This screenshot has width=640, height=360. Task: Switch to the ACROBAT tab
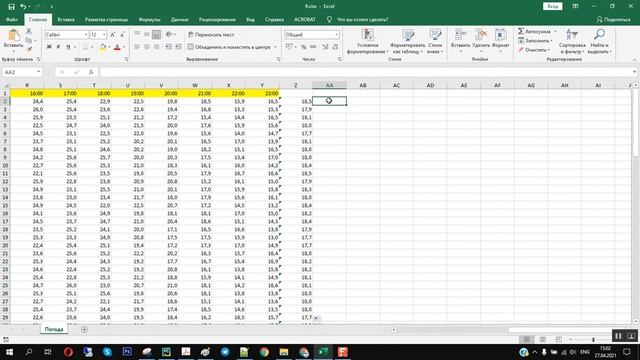pyautogui.click(x=304, y=19)
